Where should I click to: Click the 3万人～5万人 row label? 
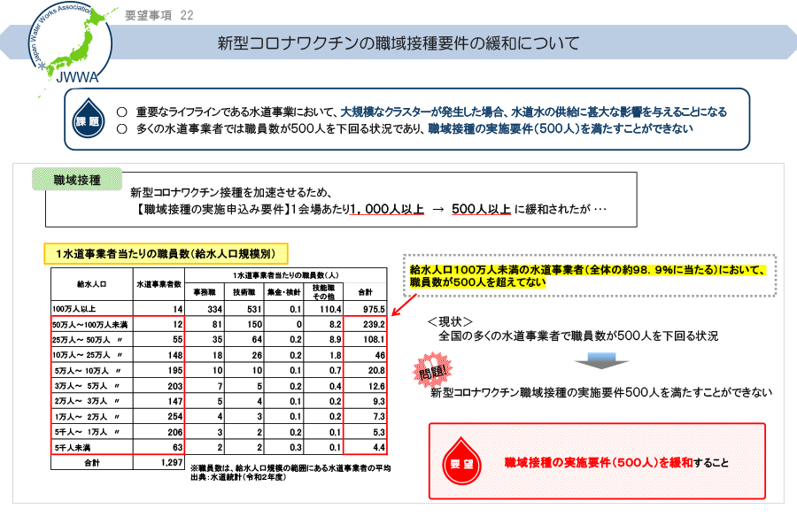click(x=87, y=386)
